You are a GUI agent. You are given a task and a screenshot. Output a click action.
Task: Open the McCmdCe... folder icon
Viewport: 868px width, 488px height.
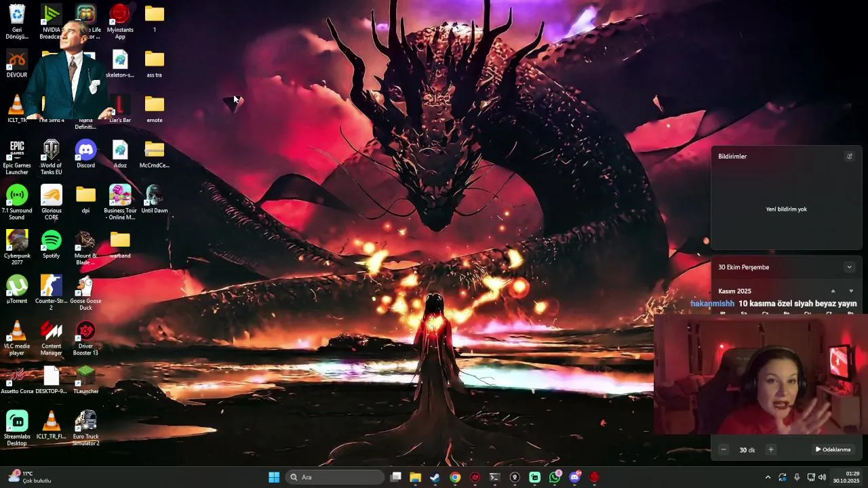pos(155,155)
